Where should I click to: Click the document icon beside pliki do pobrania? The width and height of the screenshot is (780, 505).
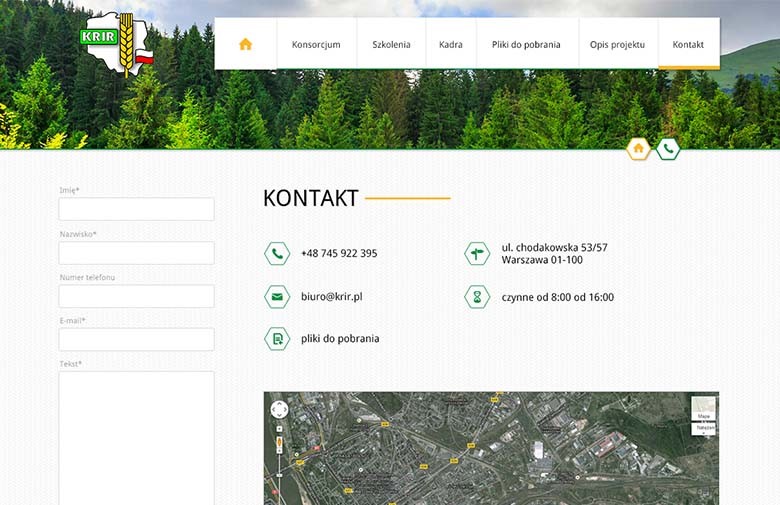277,339
